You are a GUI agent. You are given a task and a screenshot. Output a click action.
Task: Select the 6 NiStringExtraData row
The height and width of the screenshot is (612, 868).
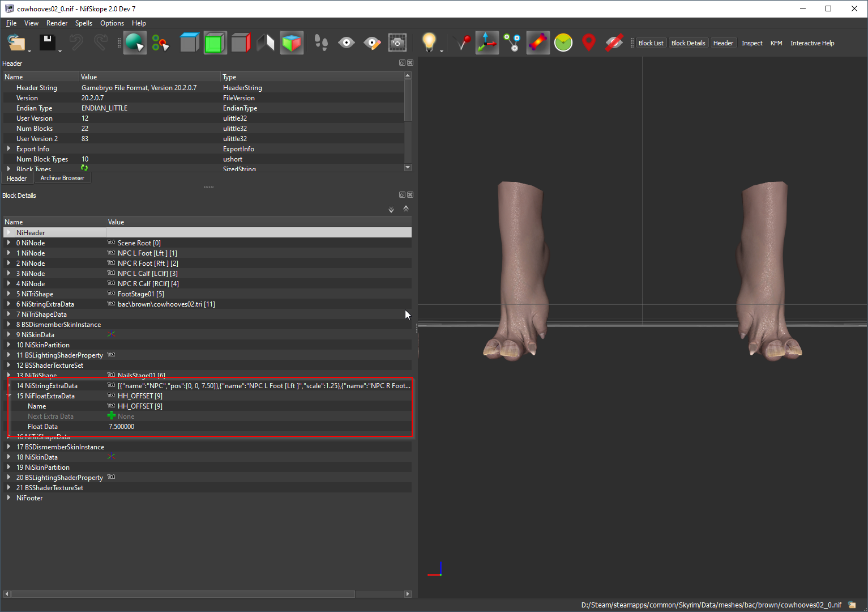207,304
